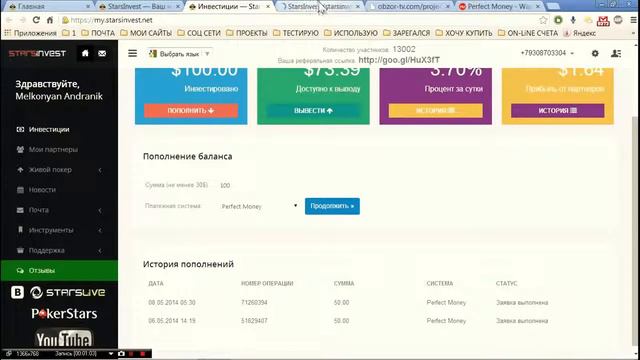The height and width of the screenshot is (360, 640).
Task: Open the user profile icon at top right
Action: pos(616,53)
